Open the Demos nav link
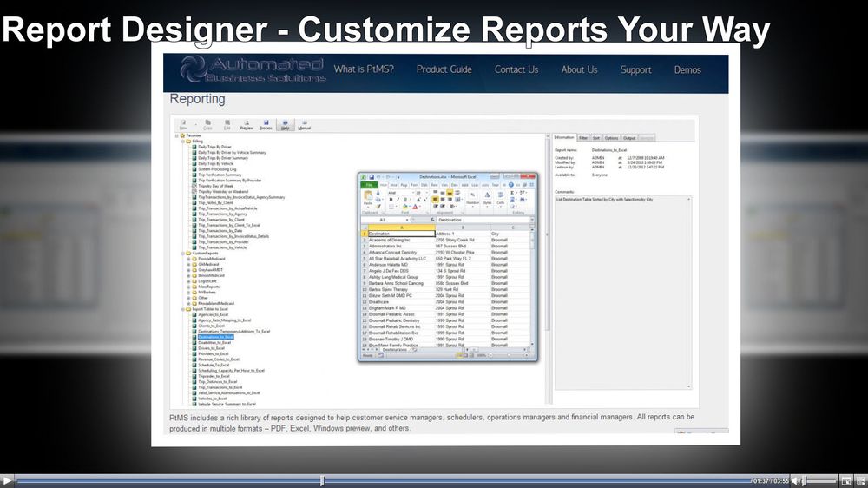This screenshot has height=488, width=868. click(687, 69)
